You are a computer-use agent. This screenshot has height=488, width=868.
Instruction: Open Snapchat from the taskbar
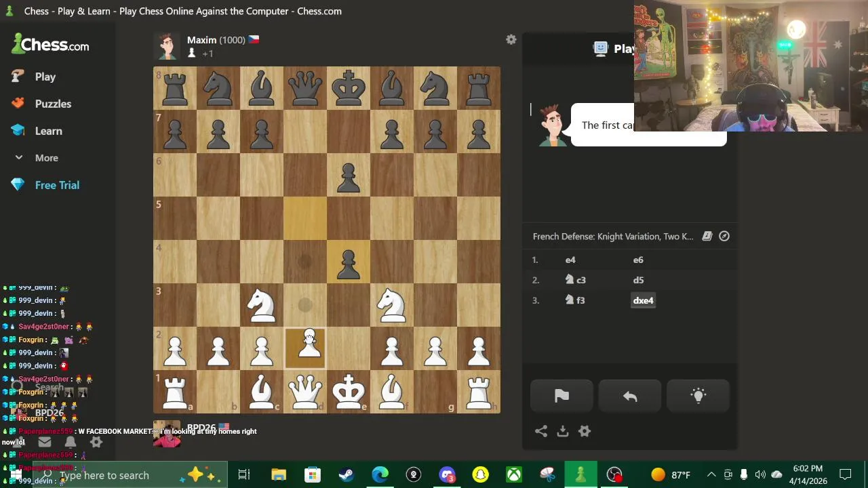click(481, 475)
